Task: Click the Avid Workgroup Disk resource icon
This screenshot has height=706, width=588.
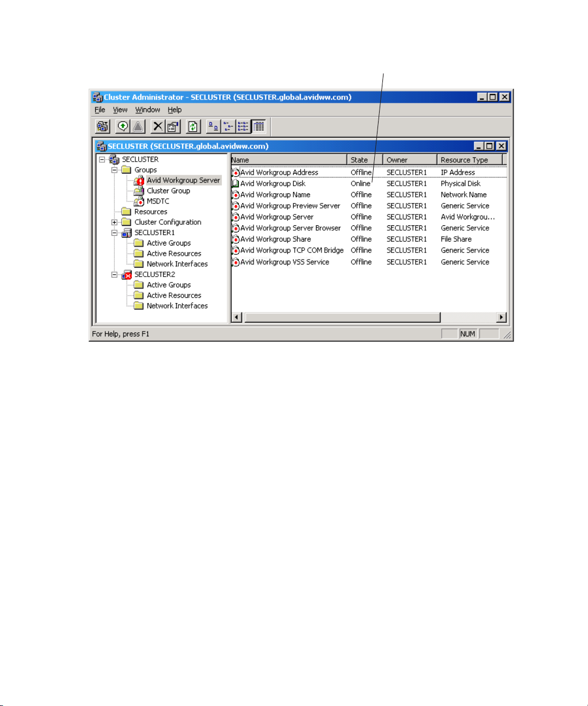Action: point(236,183)
